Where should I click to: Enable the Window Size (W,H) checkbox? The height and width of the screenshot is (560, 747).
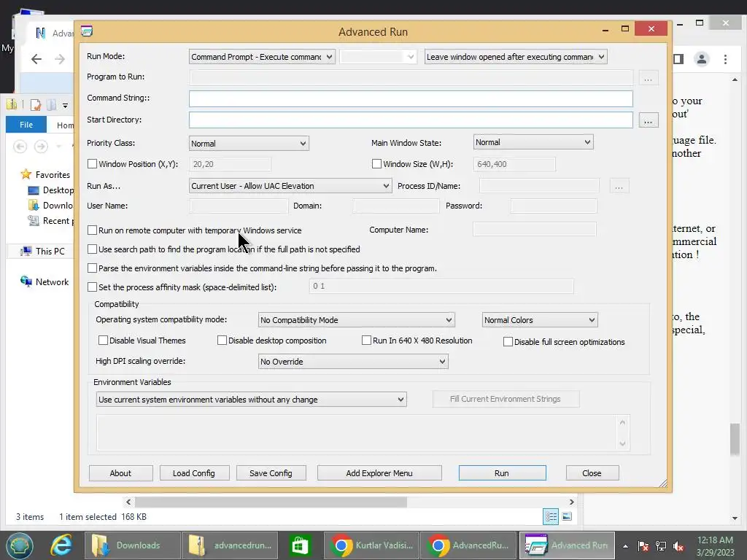376,164
